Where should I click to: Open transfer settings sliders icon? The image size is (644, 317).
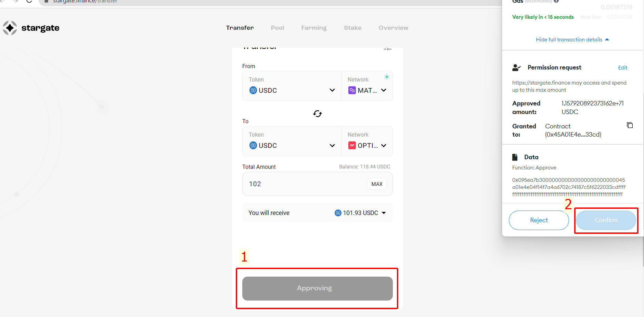387,49
